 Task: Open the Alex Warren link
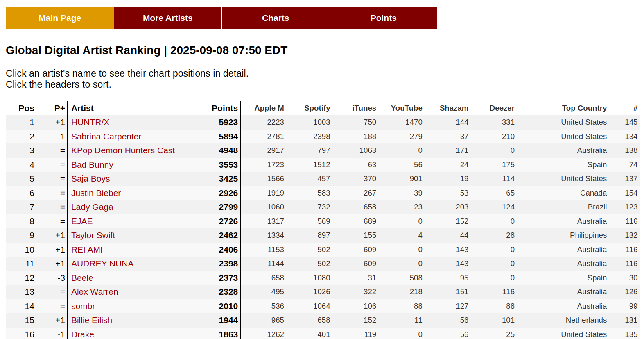point(95,292)
